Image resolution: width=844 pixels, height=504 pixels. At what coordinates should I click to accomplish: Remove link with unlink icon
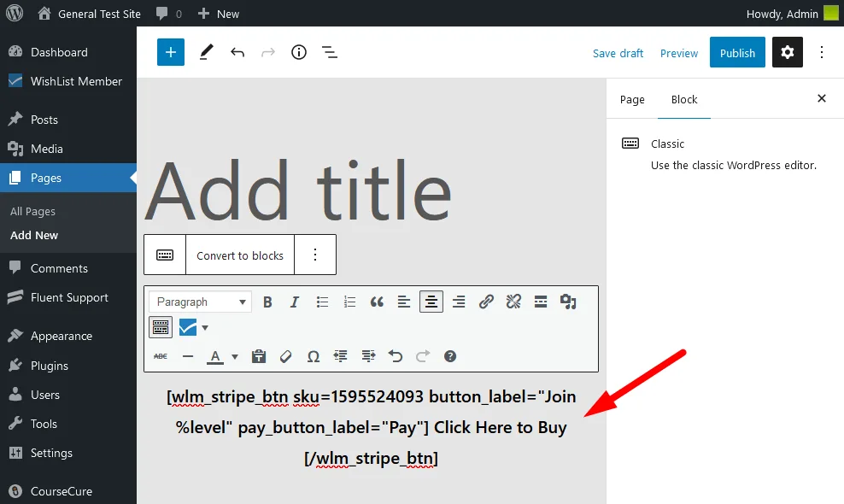point(513,302)
